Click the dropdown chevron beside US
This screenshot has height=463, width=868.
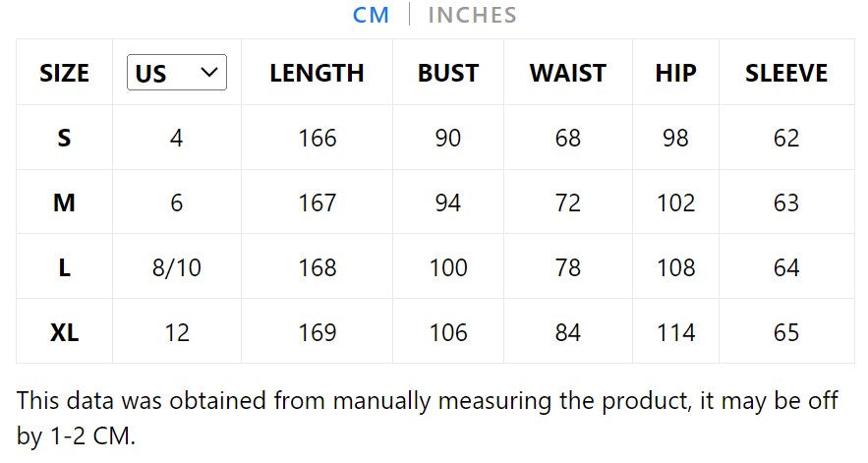click(208, 72)
